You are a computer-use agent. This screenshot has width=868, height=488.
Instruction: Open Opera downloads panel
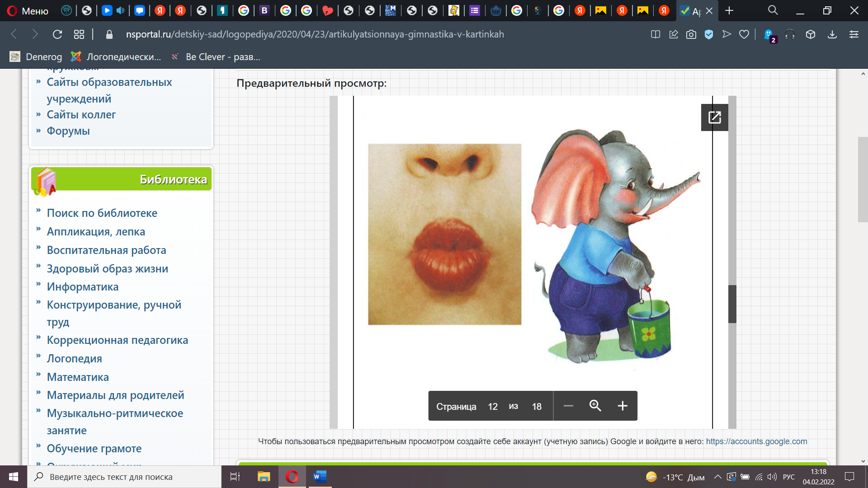(x=832, y=34)
